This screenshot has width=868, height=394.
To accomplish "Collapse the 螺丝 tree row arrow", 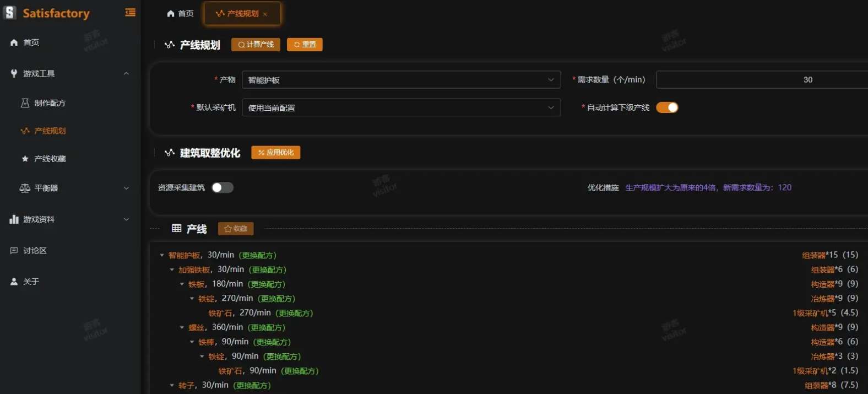I will coord(182,328).
